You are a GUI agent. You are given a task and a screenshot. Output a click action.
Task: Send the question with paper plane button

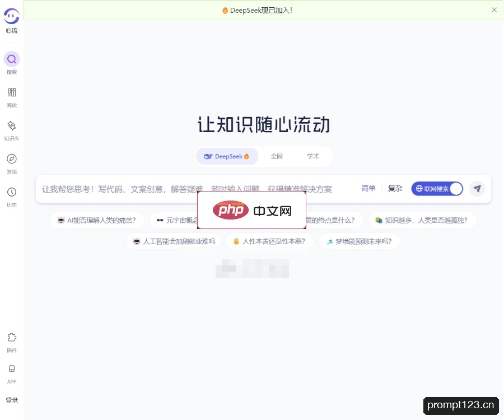(x=477, y=189)
